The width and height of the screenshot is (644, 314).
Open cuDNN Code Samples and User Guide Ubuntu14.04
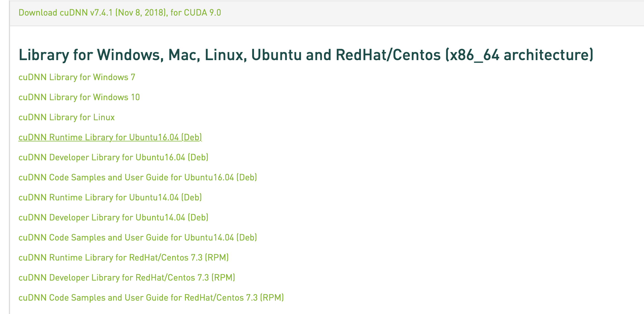(x=138, y=237)
